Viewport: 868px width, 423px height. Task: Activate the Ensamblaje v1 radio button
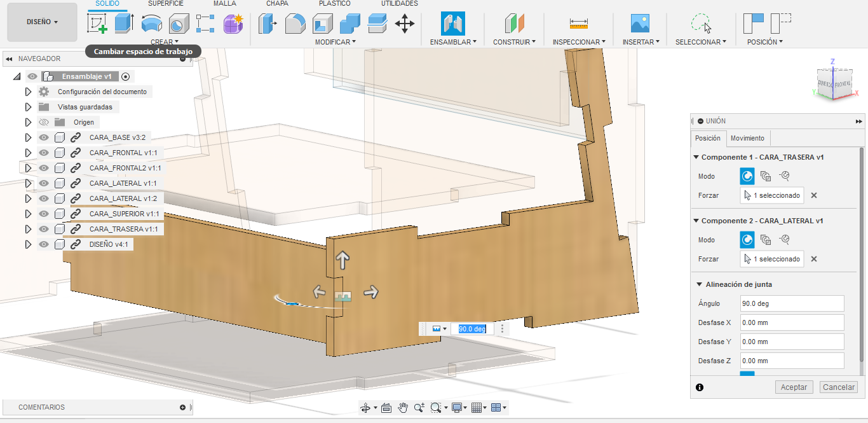pyautogui.click(x=125, y=76)
